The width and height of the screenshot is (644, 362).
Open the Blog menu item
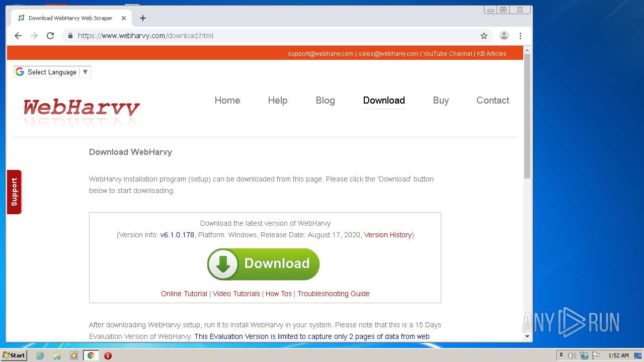325,100
